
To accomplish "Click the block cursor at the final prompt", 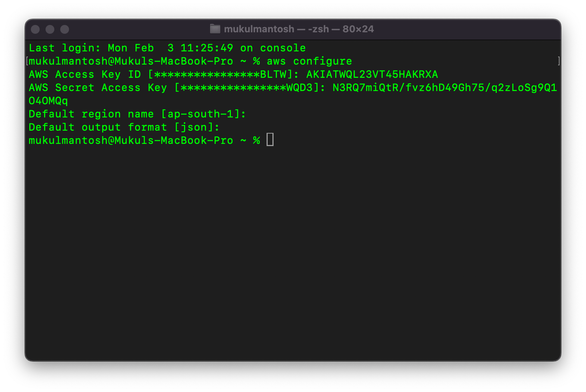I will point(270,140).
